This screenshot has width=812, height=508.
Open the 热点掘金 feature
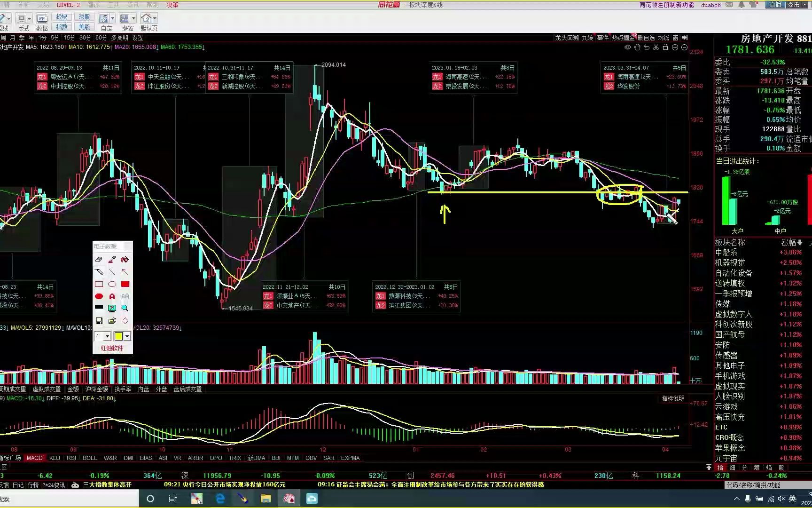pos(623,38)
